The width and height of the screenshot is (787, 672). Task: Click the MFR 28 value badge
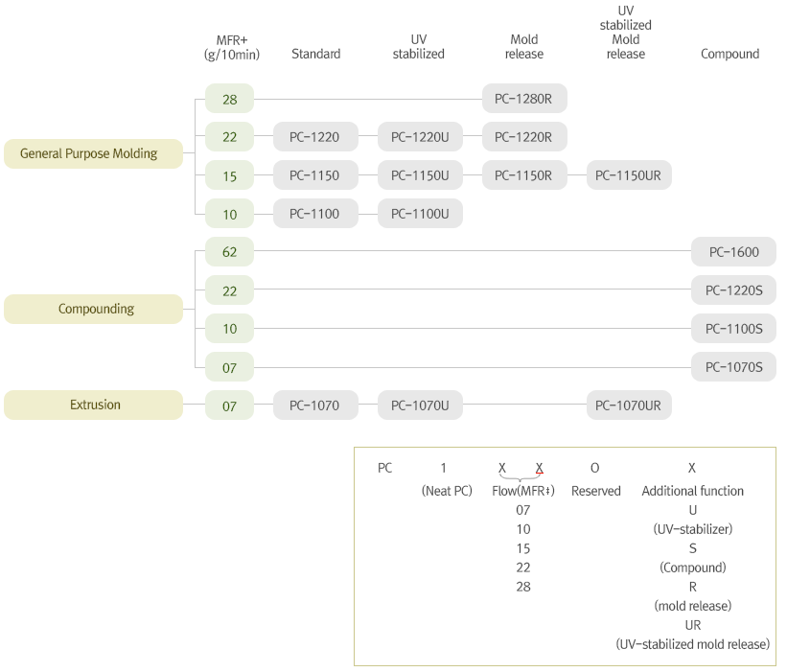[230, 99]
